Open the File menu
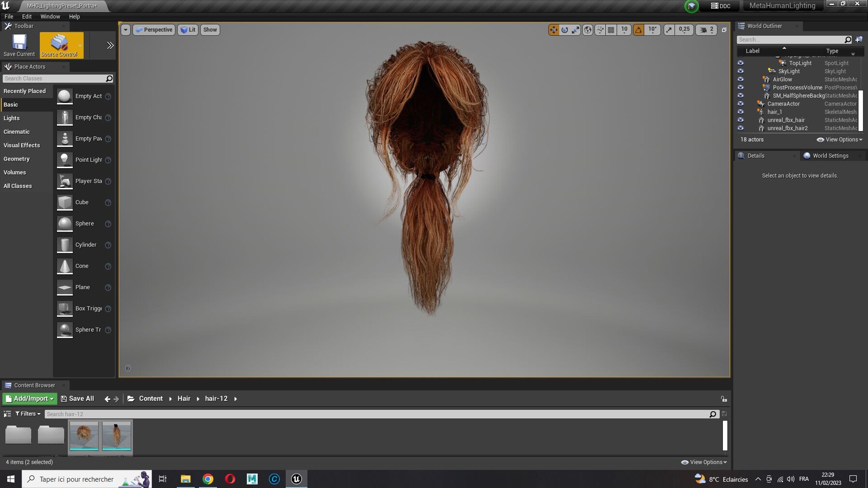The image size is (868, 488). point(9,16)
